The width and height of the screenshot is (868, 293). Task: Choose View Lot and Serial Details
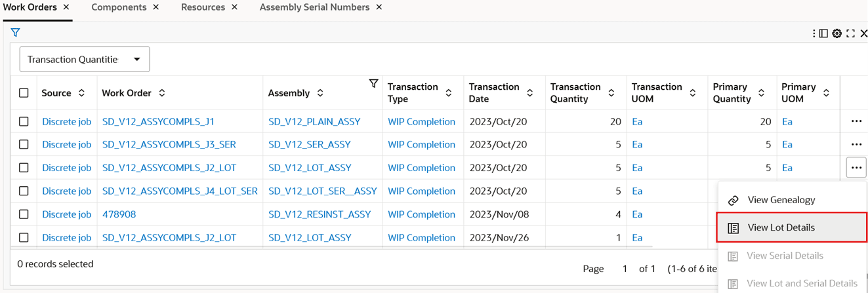pos(793,283)
